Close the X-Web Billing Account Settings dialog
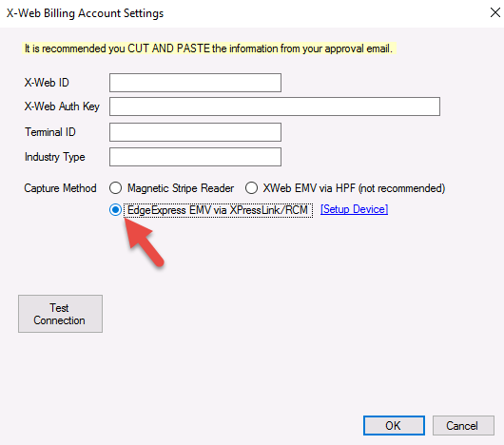This screenshot has height=445, width=504. 495,13
